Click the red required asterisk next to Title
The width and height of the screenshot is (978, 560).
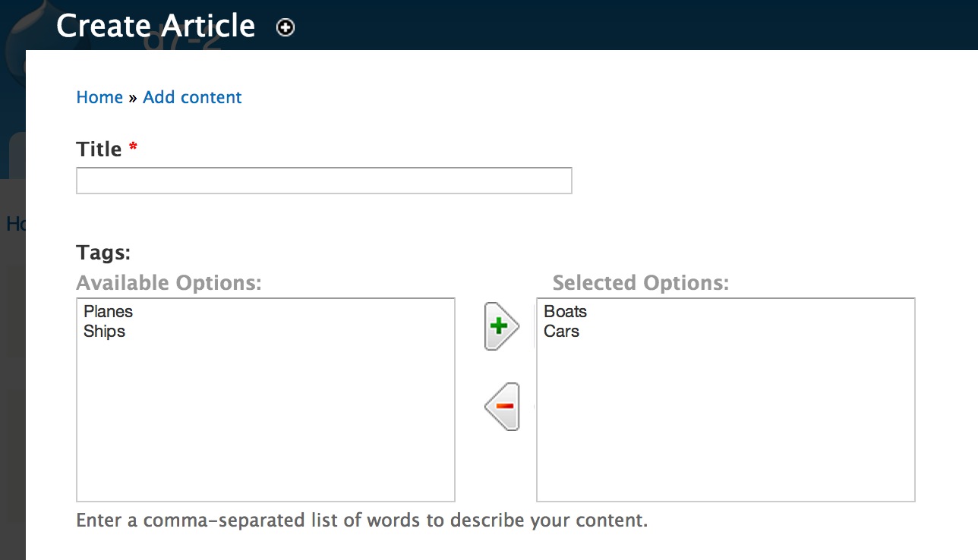[x=134, y=147]
